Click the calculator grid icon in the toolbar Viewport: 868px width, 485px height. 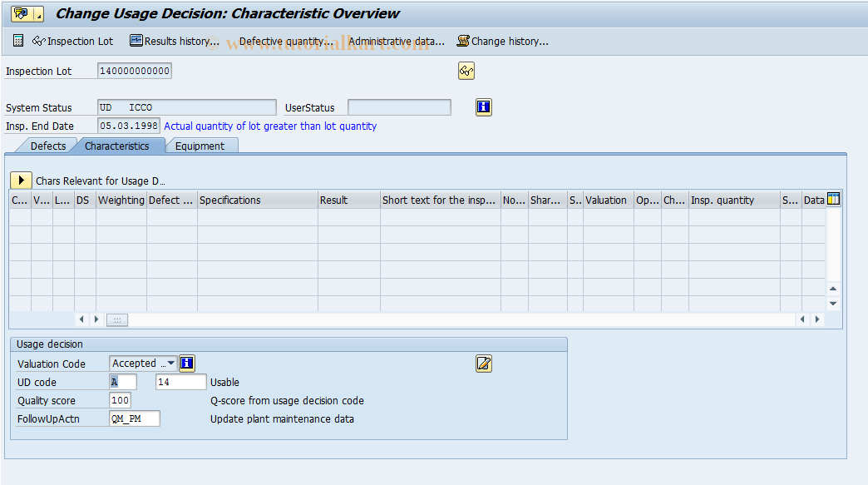tap(16, 41)
